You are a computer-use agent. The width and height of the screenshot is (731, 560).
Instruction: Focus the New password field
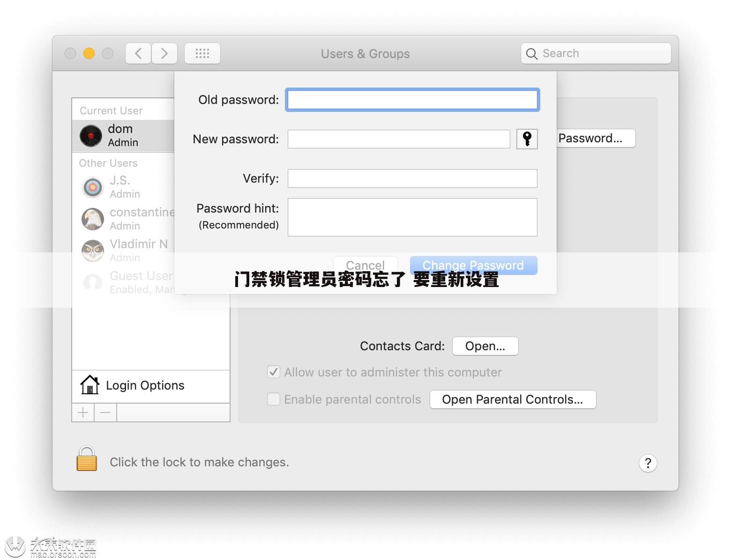point(399,139)
